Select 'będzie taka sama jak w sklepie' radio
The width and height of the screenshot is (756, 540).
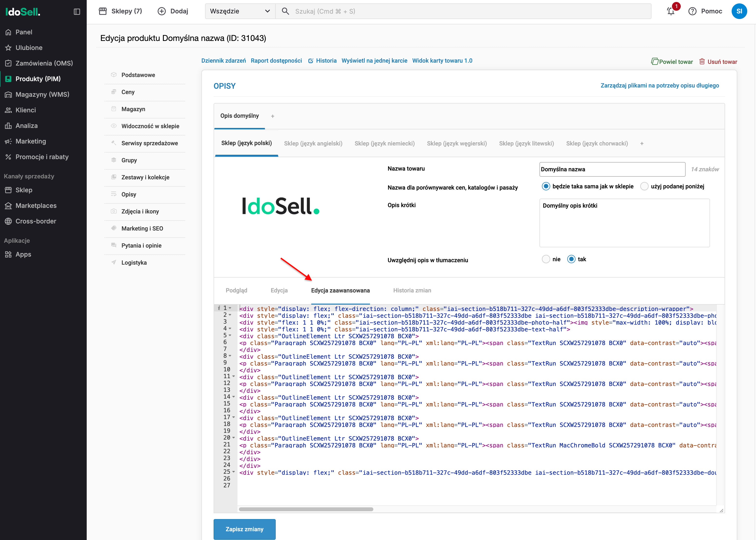tap(546, 186)
